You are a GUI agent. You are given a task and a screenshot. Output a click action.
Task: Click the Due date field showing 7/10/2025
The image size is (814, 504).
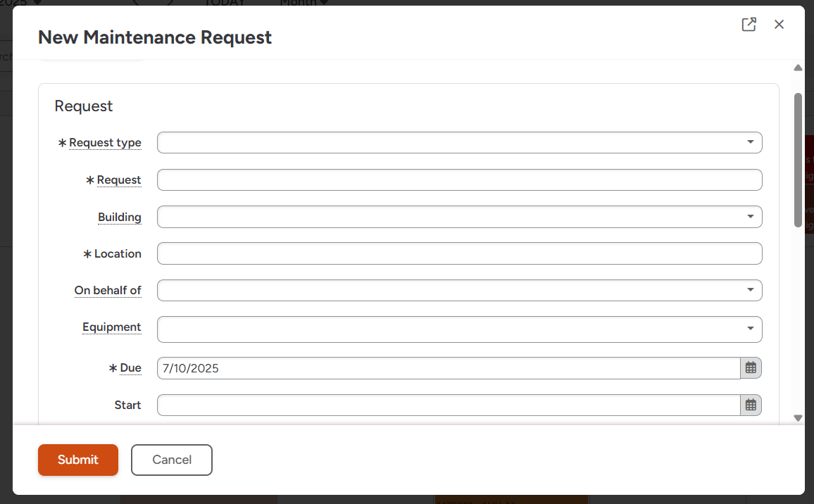[x=449, y=368]
